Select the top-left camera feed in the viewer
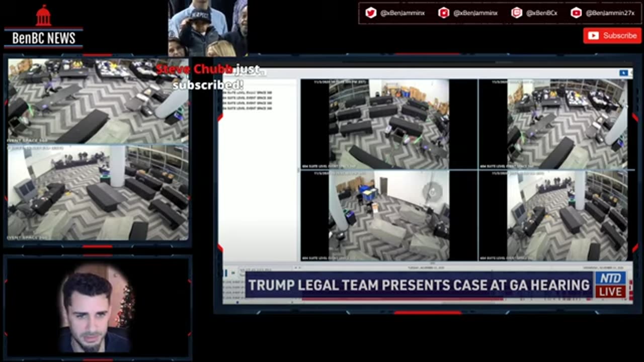This screenshot has height=362, width=644. [389, 124]
